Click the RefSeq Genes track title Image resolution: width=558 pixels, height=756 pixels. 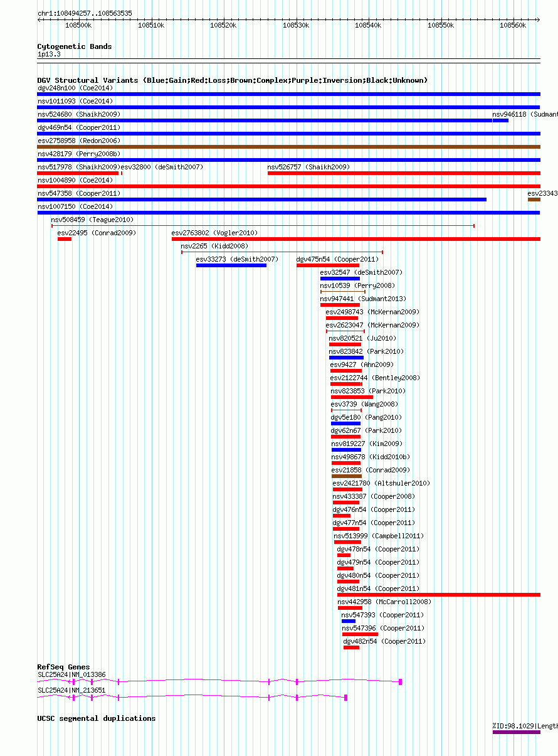point(63,667)
